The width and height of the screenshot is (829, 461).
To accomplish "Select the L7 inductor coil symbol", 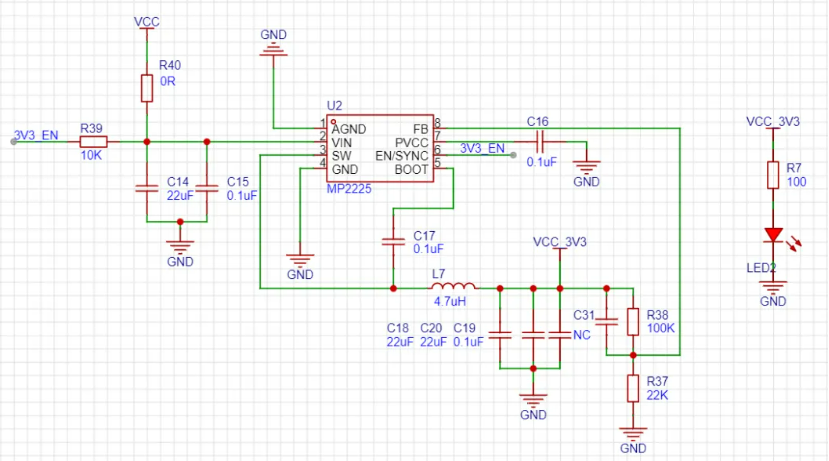I will tap(452, 286).
